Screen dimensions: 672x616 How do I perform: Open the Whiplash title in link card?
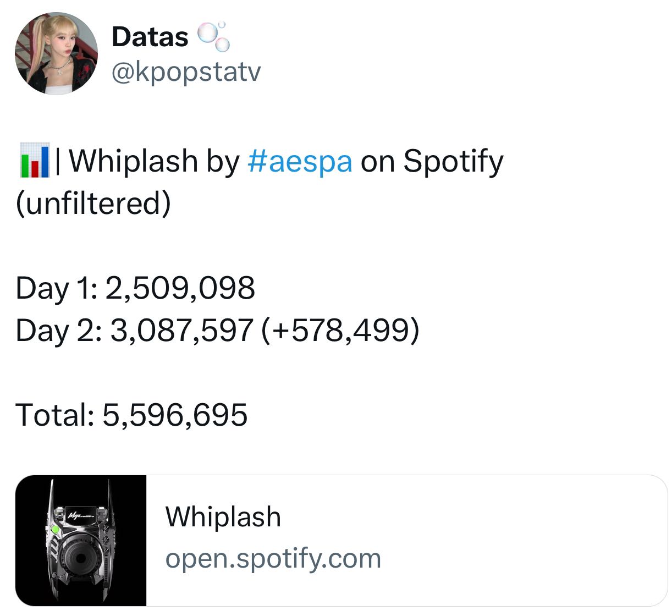point(223,517)
